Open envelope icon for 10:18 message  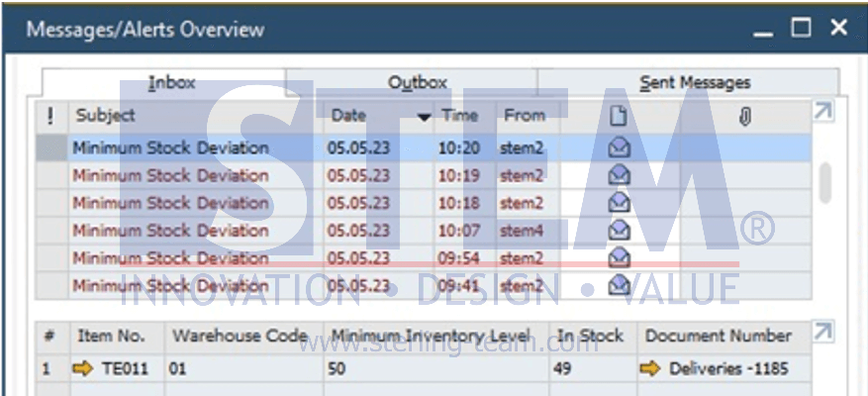619,203
